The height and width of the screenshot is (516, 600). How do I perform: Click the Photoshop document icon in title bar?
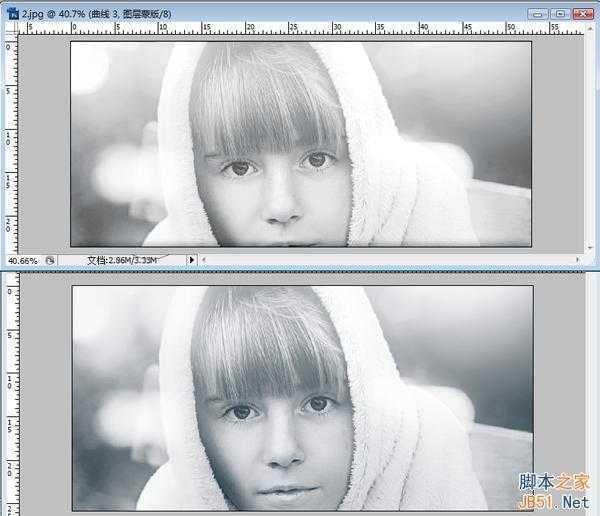[13, 13]
